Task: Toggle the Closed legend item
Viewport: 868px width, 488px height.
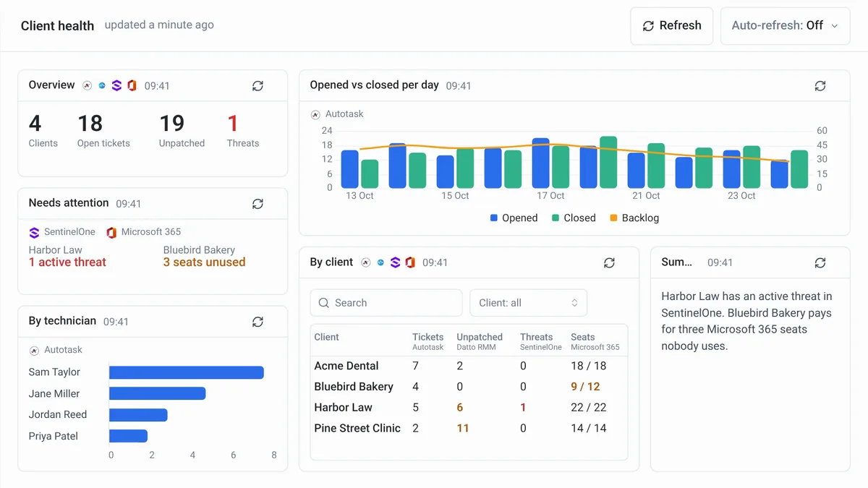Action: point(574,218)
